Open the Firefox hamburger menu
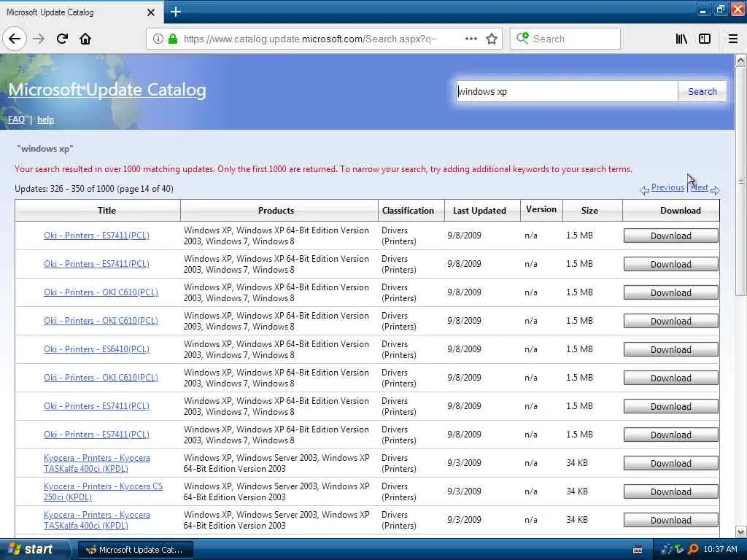This screenshot has width=747, height=560. click(733, 39)
